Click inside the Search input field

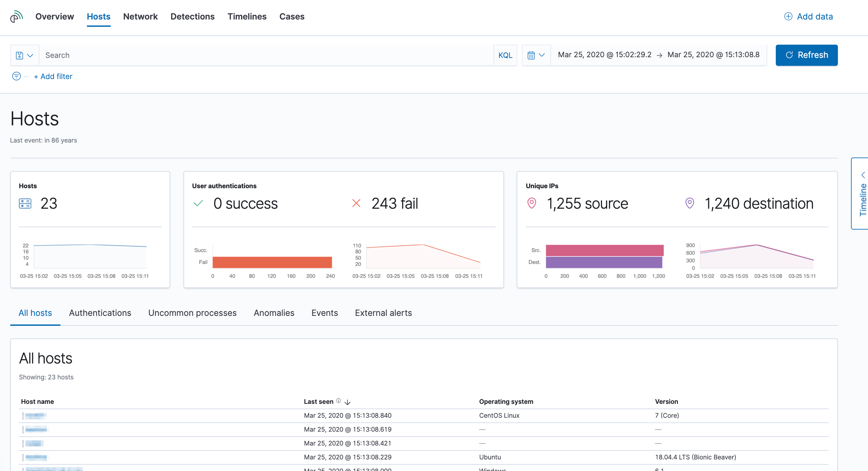click(x=135, y=55)
